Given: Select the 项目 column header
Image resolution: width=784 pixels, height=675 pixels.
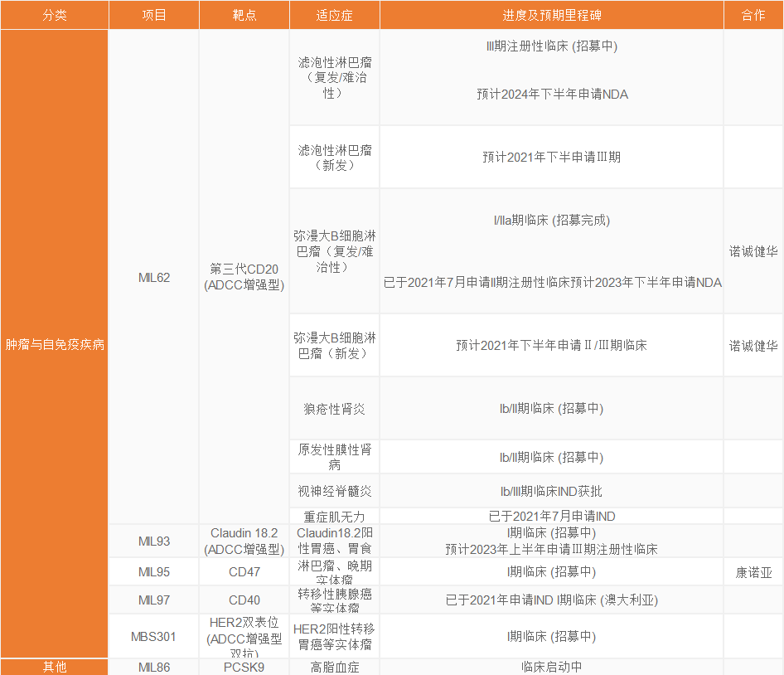Looking at the screenshot, I should tap(154, 15).
